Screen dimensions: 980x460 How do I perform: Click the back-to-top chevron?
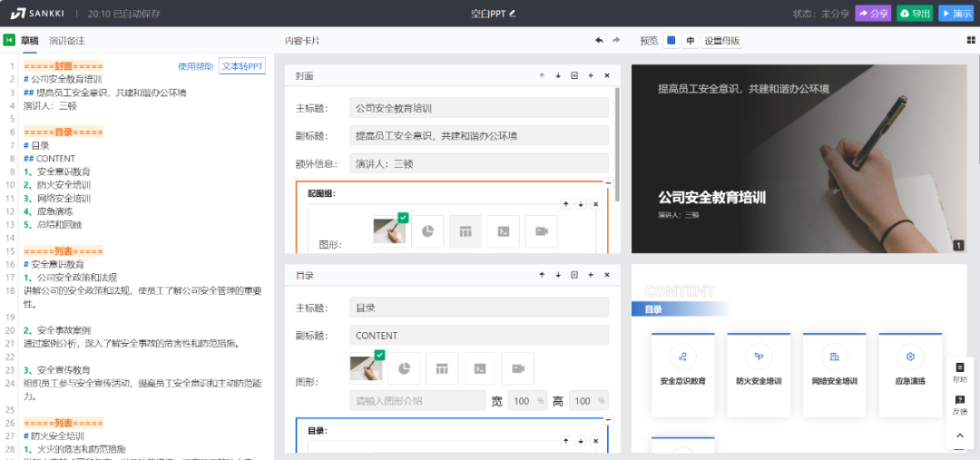click(960, 436)
